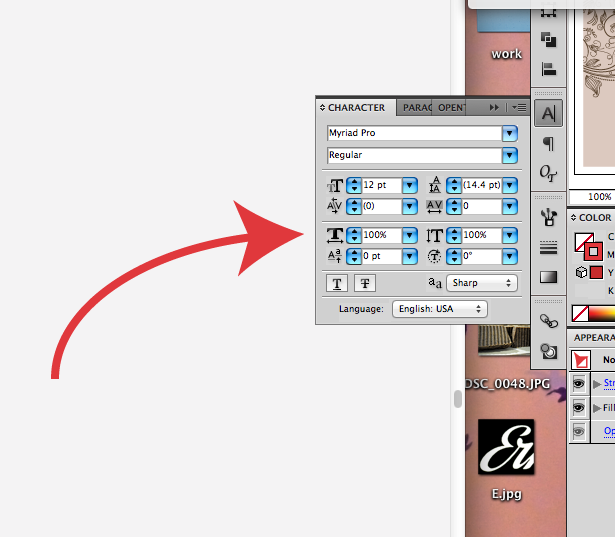Hide the Stroke attribute eye icon
615x537 pixels.
click(579, 384)
